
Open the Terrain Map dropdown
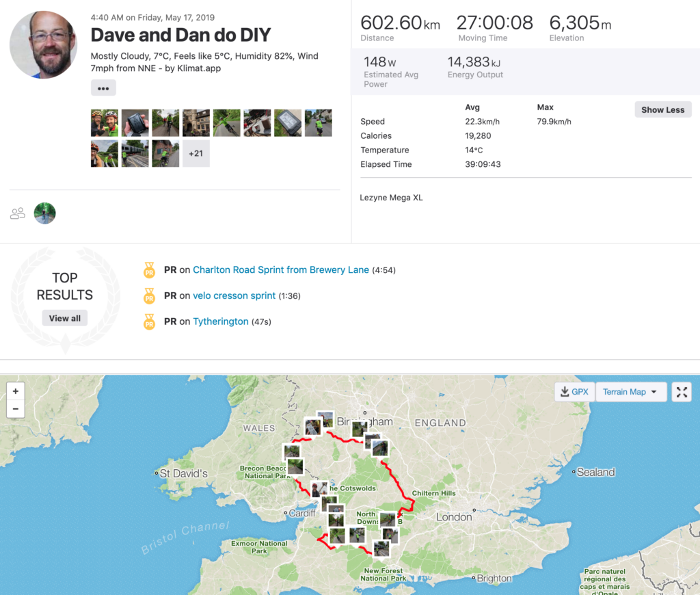point(630,392)
